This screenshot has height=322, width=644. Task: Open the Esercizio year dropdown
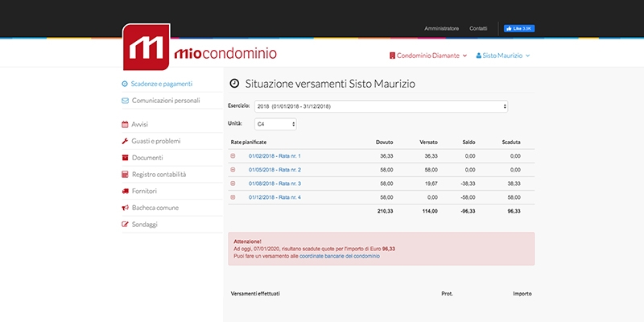click(x=381, y=106)
